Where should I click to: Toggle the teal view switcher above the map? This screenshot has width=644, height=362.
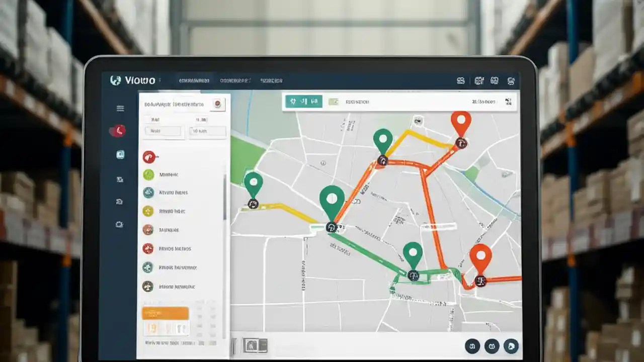303,101
